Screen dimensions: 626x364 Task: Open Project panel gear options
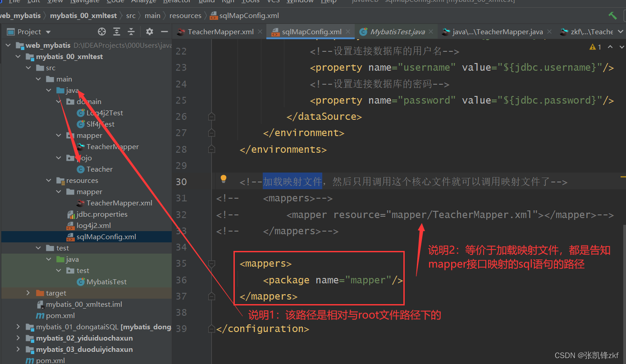click(150, 32)
